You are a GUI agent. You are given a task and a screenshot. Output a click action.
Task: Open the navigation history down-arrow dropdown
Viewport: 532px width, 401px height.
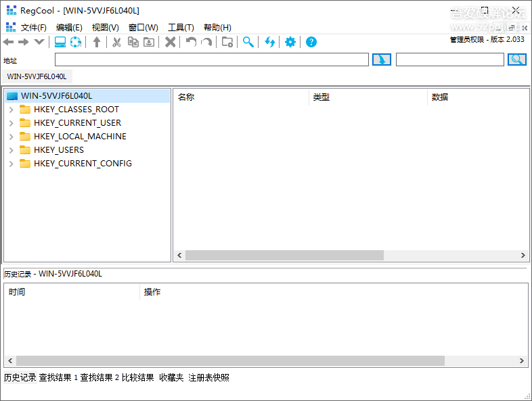pos(39,42)
